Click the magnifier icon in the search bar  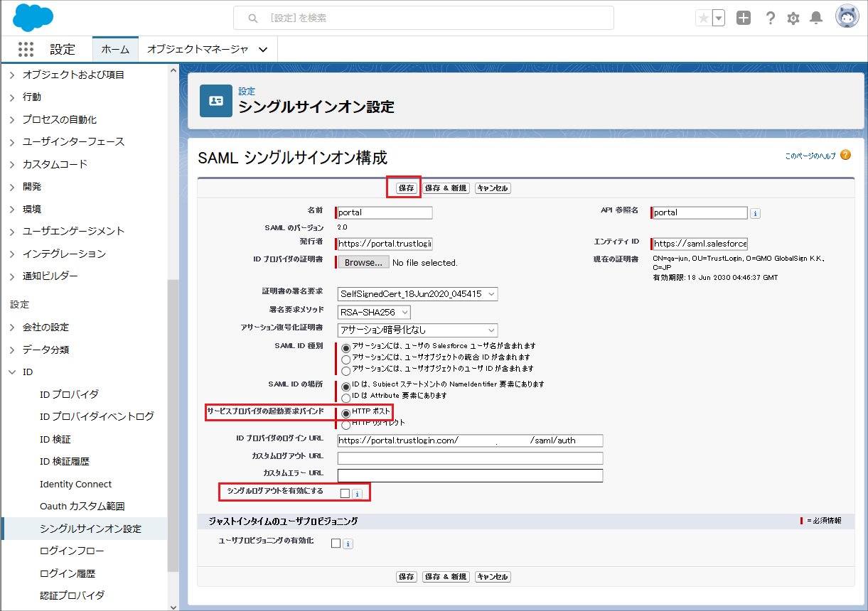coord(252,18)
